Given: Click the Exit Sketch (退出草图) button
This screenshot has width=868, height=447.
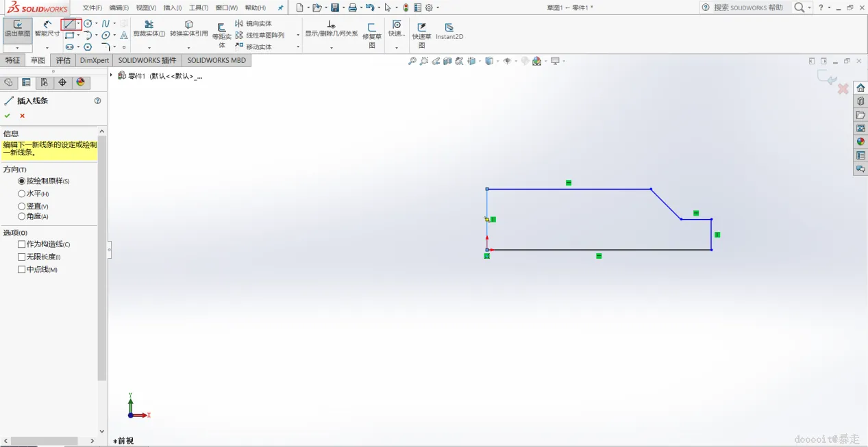Looking at the screenshot, I should (x=17, y=31).
